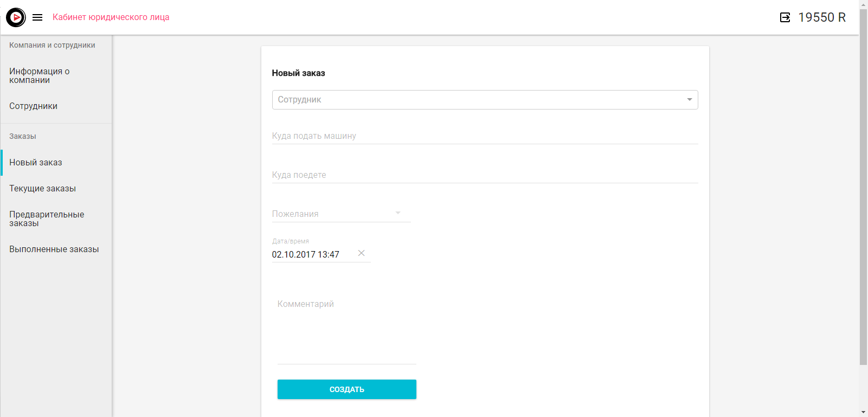Click the Кабинет юридического лица title link
The image size is (868, 417).
tap(111, 17)
